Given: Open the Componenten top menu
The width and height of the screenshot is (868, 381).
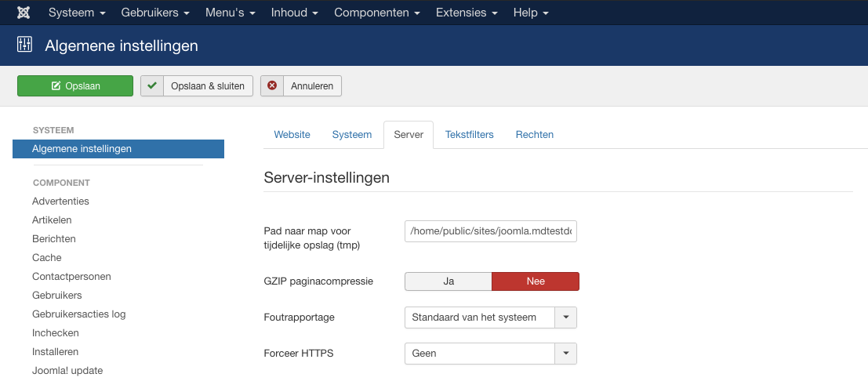Looking at the screenshot, I should coord(376,13).
